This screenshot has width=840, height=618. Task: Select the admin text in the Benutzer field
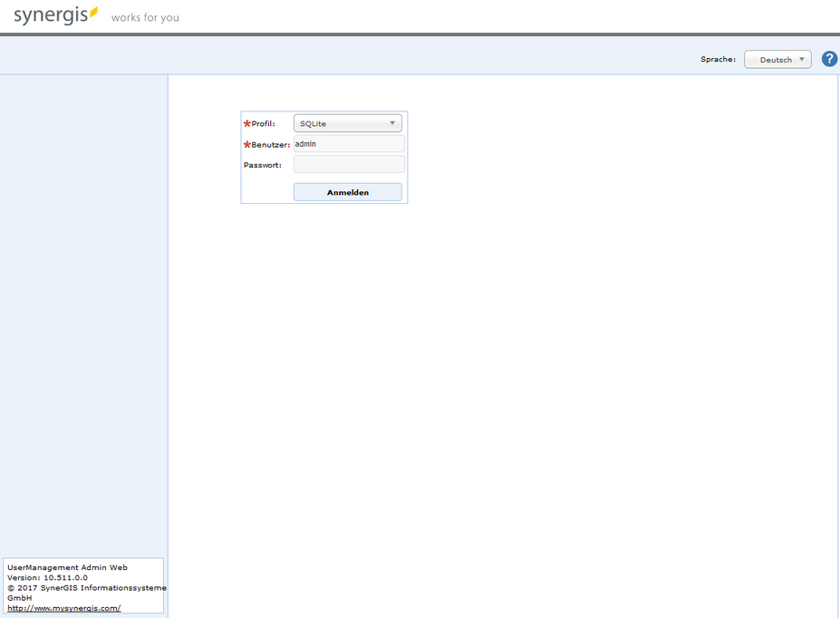click(x=305, y=143)
